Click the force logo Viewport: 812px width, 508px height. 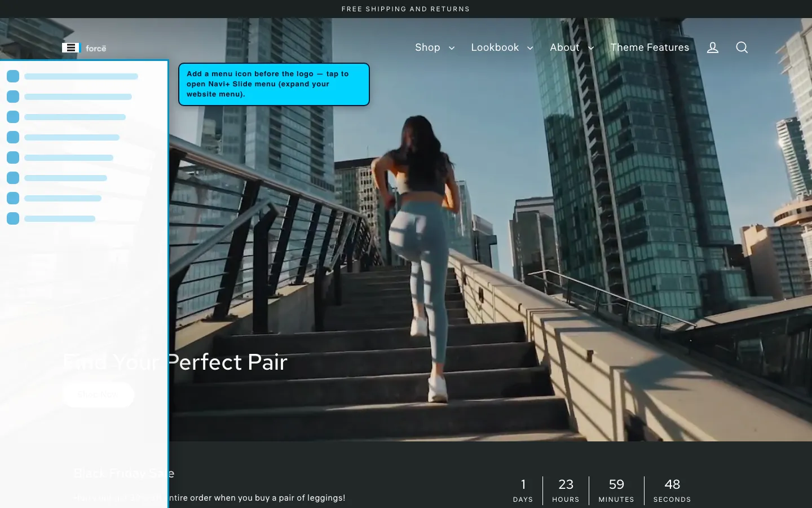tap(96, 49)
